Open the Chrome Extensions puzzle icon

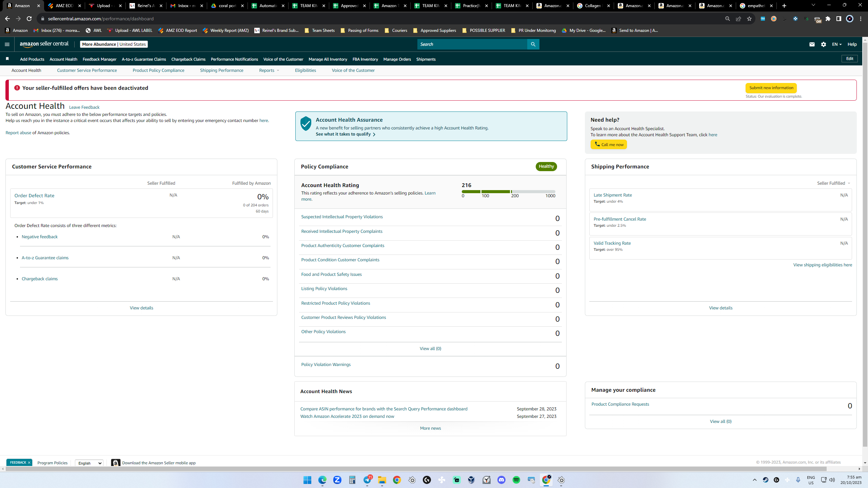[x=828, y=19]
